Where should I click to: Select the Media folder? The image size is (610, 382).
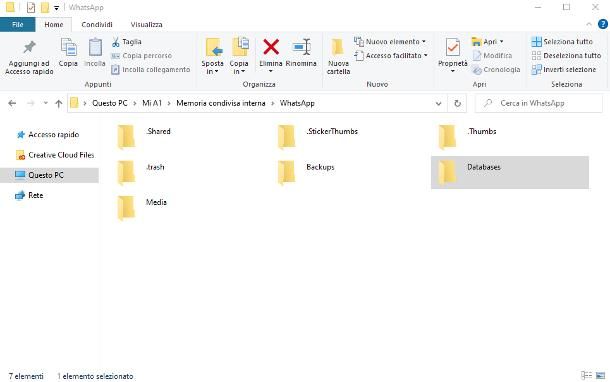click(142, 207)
